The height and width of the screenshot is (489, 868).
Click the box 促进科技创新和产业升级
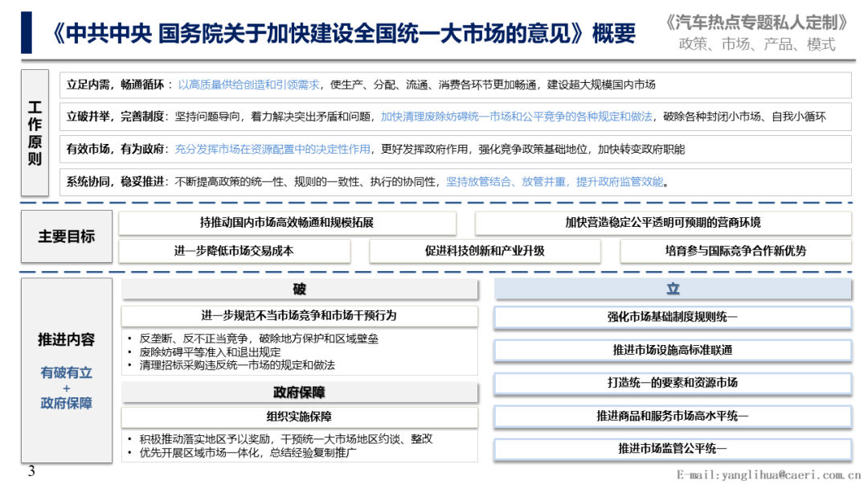[x=485, y=251]
